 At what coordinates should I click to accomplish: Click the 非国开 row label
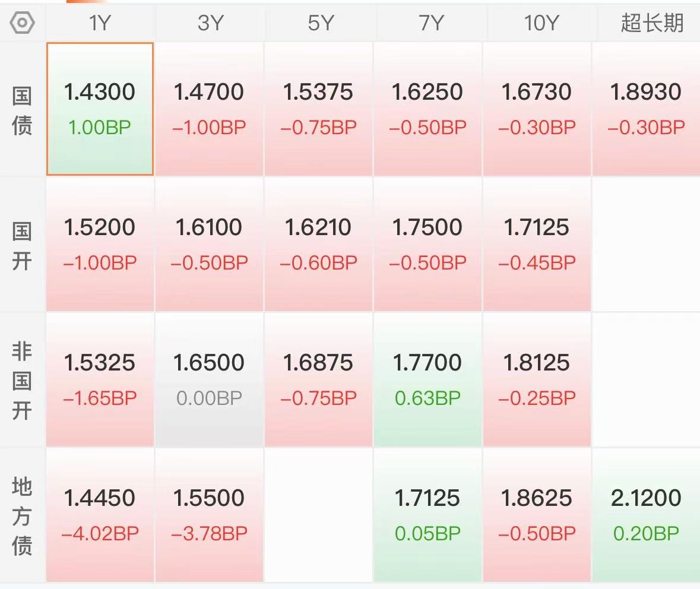[x=22, y=381]
